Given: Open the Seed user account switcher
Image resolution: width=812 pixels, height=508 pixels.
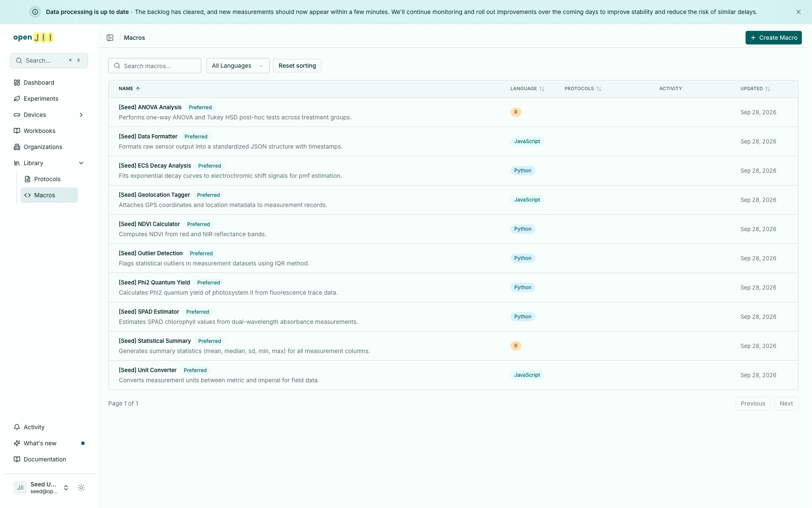Looking at the screenshot, I should [41, 488].
